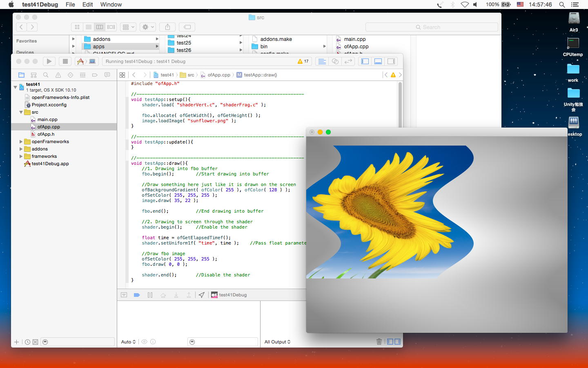Click the 17 warnings indicator

(x=303, y=61)
